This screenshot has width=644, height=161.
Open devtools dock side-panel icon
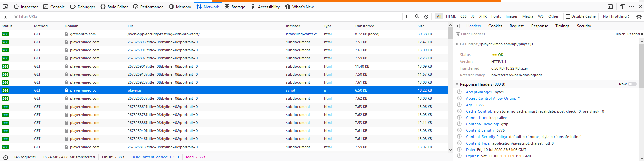pyautogui.click(x=610, y=7)
